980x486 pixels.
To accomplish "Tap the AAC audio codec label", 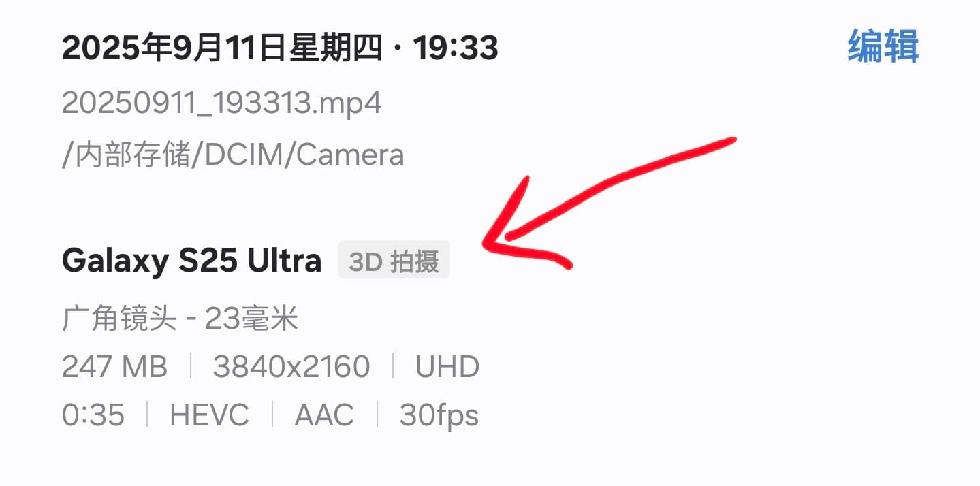I will click(324, 415).
